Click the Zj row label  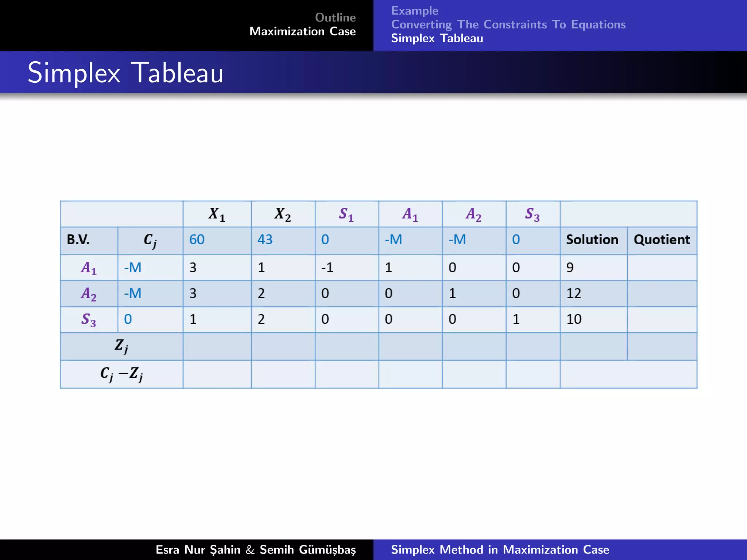tap(121, 346)
